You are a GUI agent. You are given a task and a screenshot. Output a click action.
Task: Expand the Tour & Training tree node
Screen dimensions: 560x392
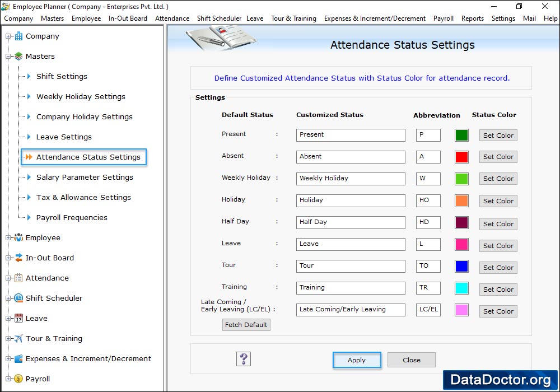click(x=8, y=338)
